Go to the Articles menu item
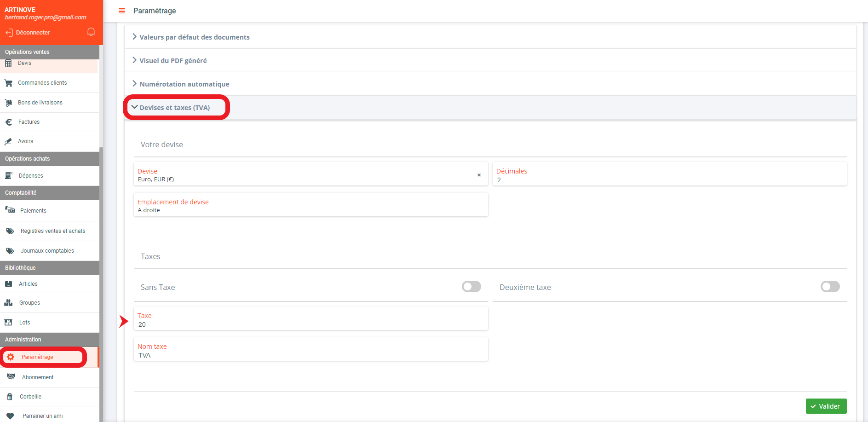 28,284
